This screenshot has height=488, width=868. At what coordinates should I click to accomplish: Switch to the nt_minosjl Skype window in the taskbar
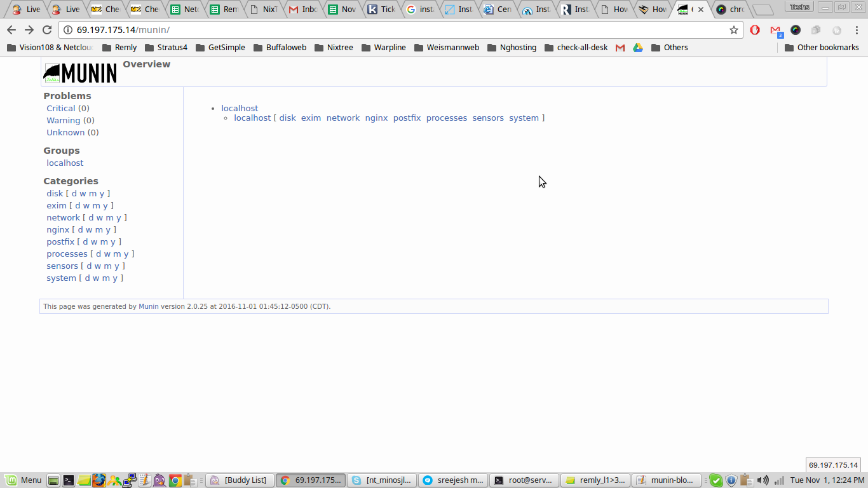(382, 480)
